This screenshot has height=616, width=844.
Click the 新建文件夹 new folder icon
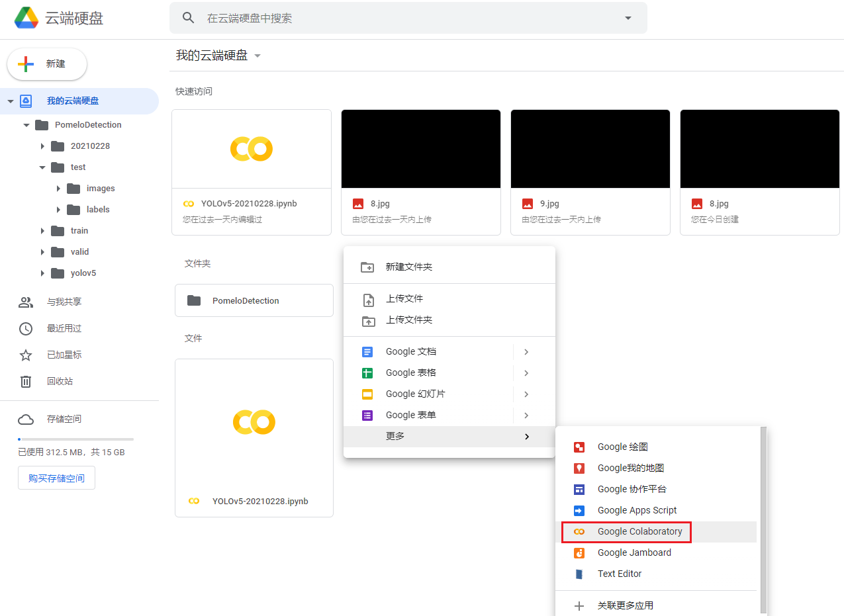[x=367, y=267]
